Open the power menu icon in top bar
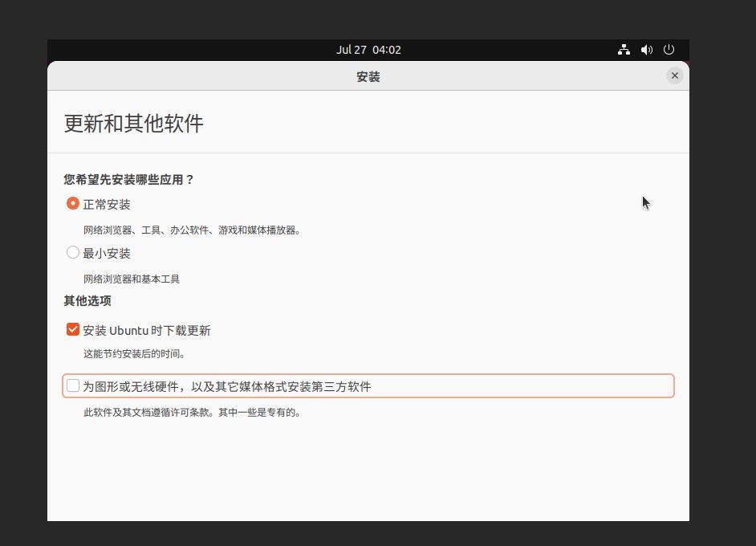The width and height of the screenshot is (756, 546). click(x=669, y=50)
